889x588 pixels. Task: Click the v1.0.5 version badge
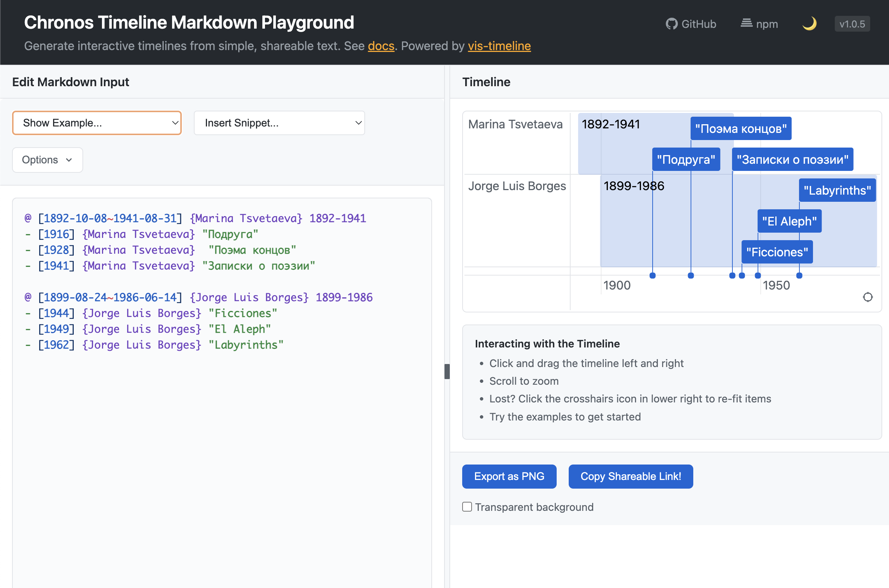coord(852,24)
